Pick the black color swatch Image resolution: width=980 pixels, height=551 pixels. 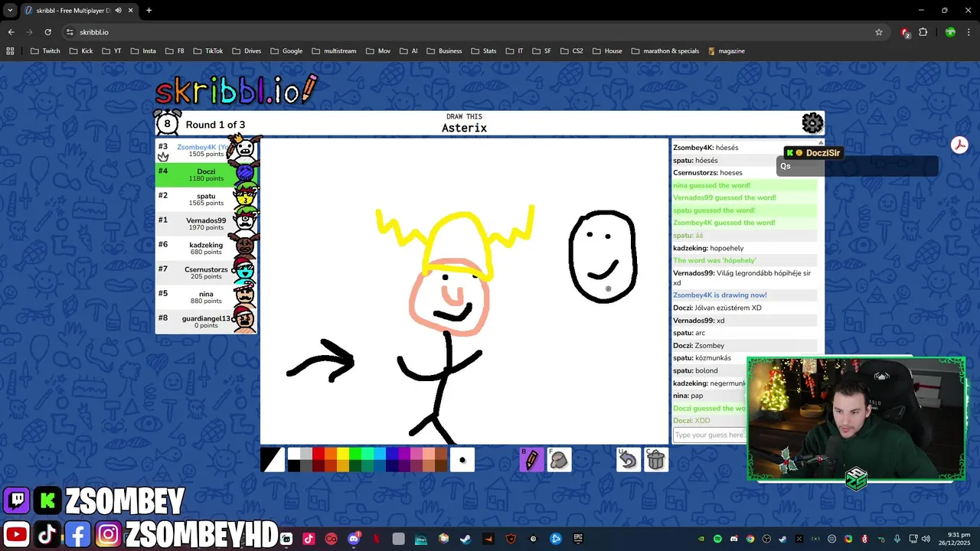(x=294, y=466)
